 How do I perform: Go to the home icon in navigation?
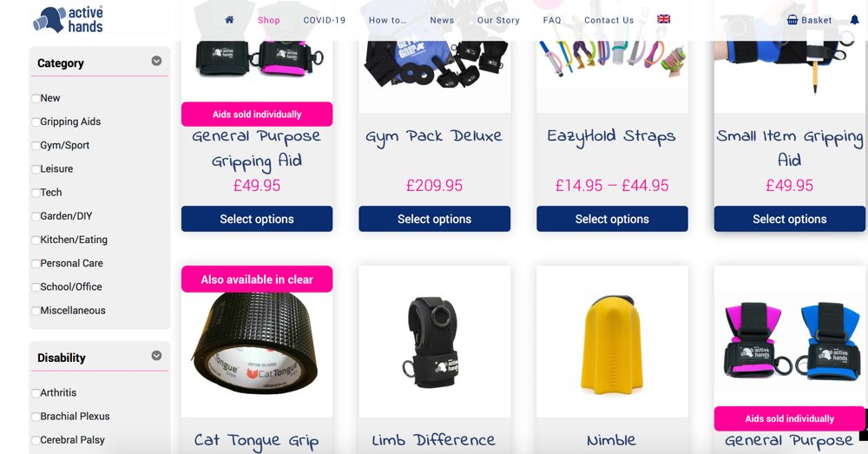(x=229, y=20)
